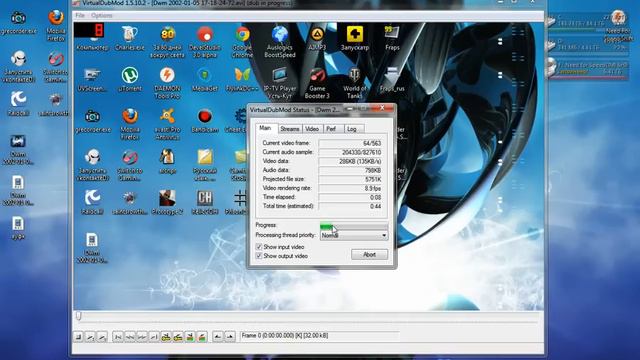Click the Auslogics BoostSpeed icon

point(280,42)
